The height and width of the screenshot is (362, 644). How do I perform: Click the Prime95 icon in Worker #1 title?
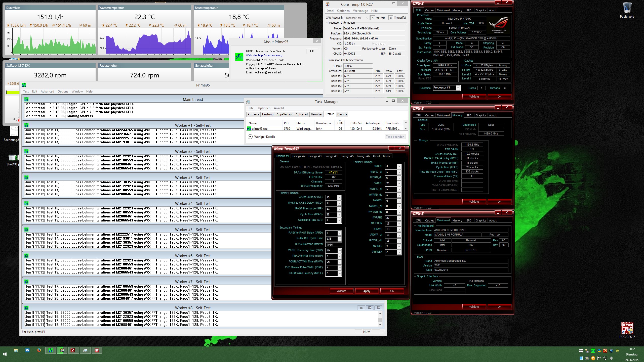click(x=26, y=125)
